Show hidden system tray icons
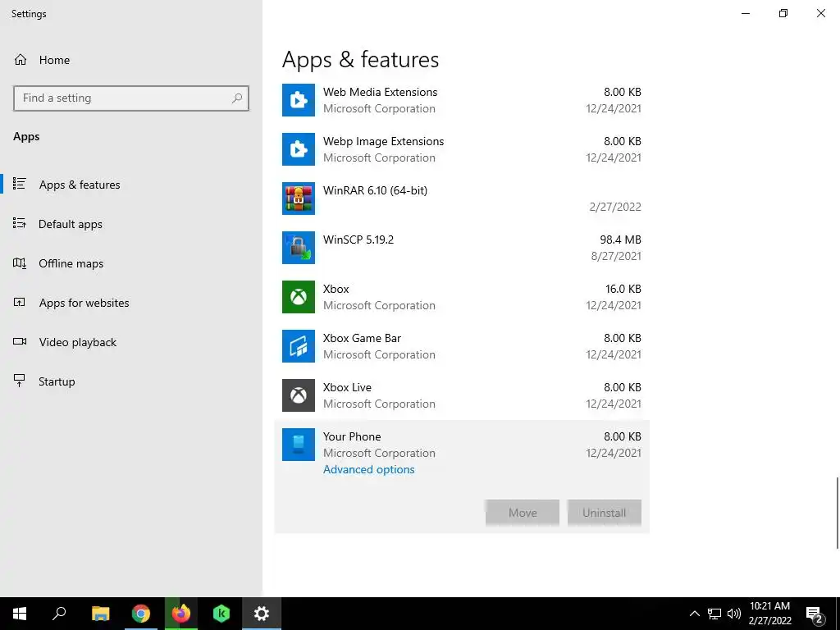840x630 pixels. coord(694,614)
